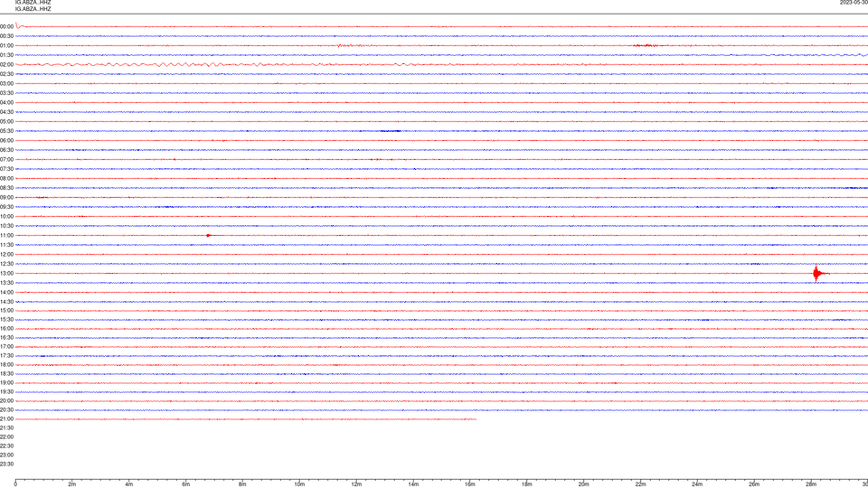Select the 08:30 time label
This screenshot has height=488, width=868.
click(x=6, y=188)
